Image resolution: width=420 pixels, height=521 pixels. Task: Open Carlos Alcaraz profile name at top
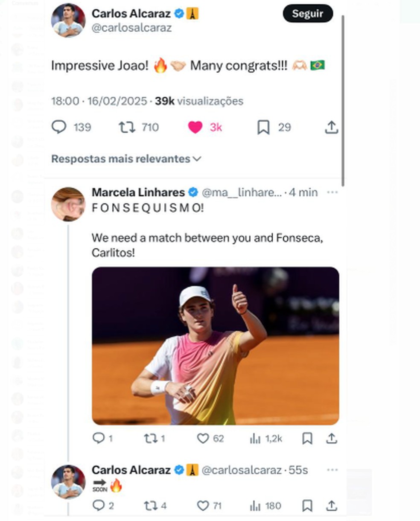pos(131,14)
